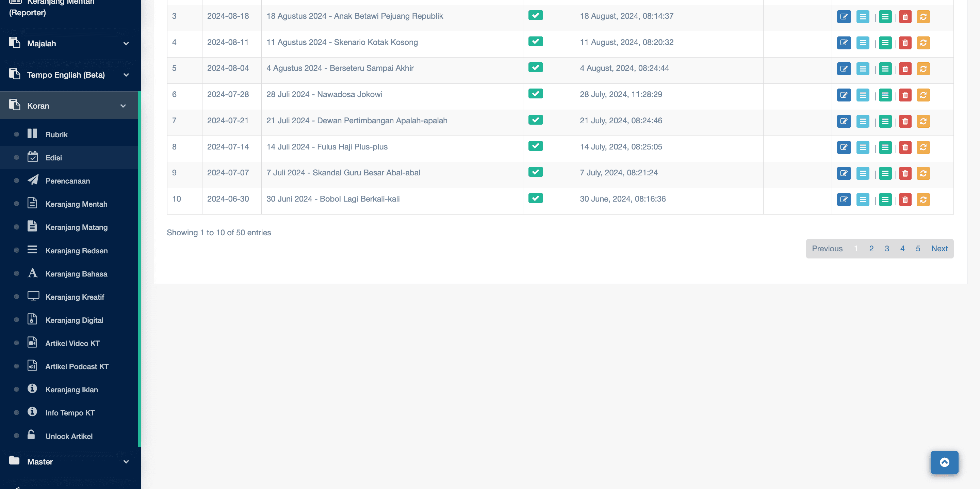Open Keranjang Bahasa in the sidebar

(x=69, y=273)
